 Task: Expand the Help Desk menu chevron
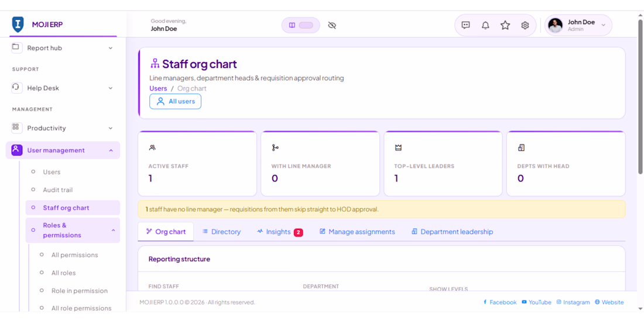click(x=111, y=88)
